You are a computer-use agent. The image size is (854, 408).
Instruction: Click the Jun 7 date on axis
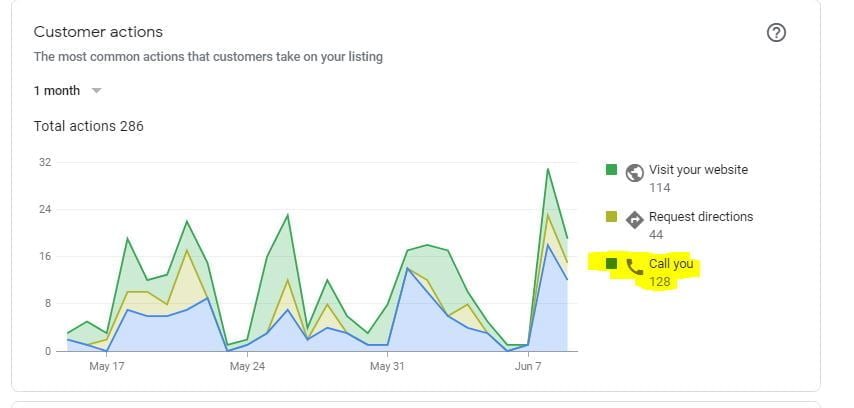click(529, 366)
